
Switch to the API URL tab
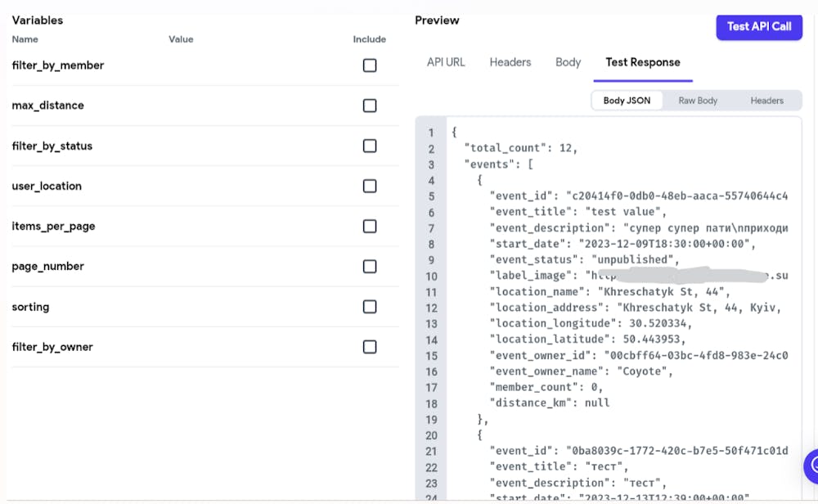pyautogui.click(x=446, y=61)
